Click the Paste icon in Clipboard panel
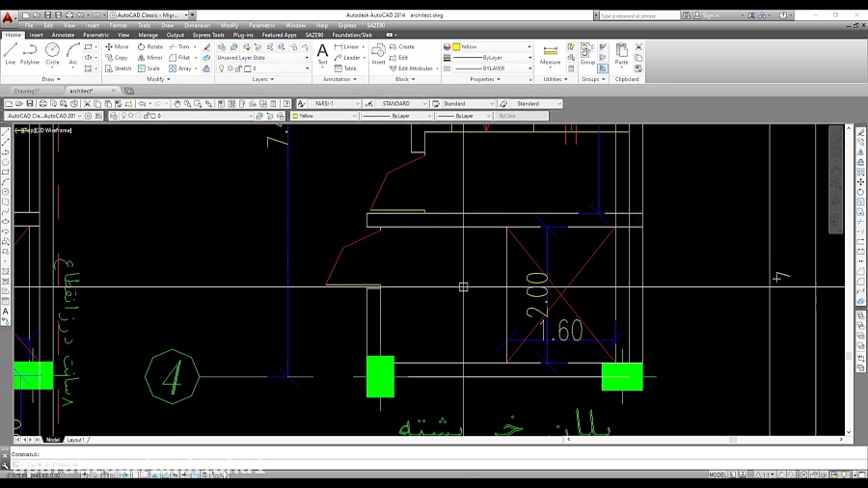This screenshot has height=488, width=868. [621, 53]
